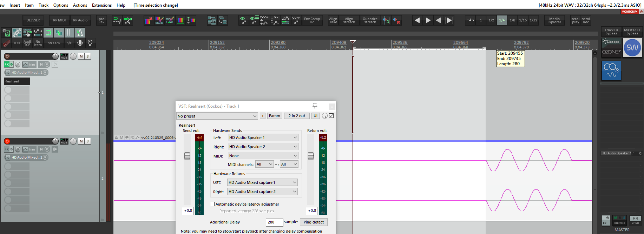Click the 2 in 2 out button
The image size is (644, 234).
(x=297, y=116)
